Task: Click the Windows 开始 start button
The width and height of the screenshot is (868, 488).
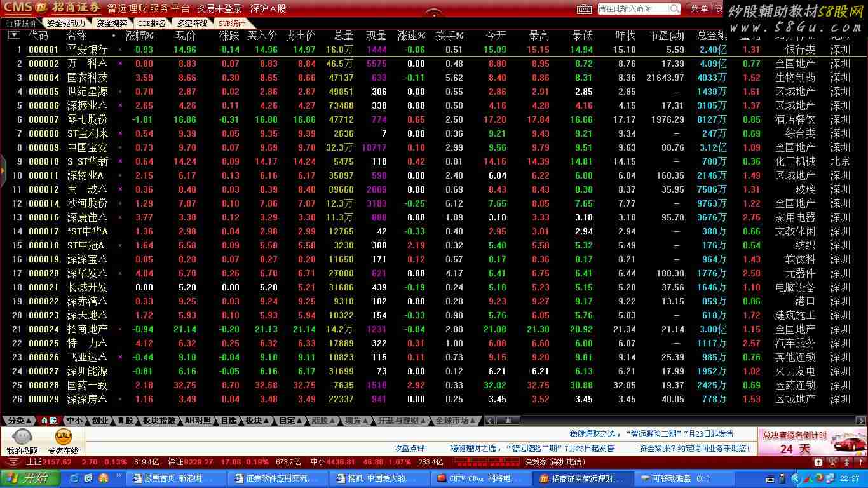Action: pyautogui.click(x=30, y=478)
